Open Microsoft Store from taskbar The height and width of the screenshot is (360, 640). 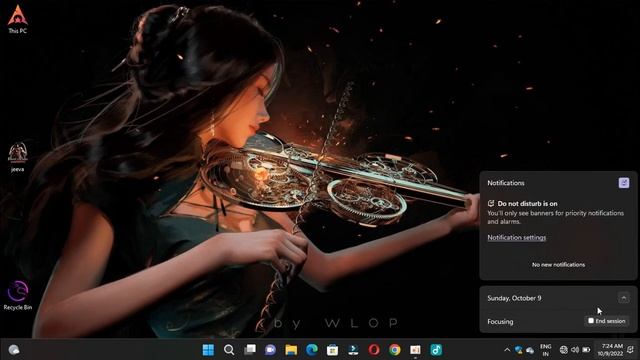click(x=333, y=350)
